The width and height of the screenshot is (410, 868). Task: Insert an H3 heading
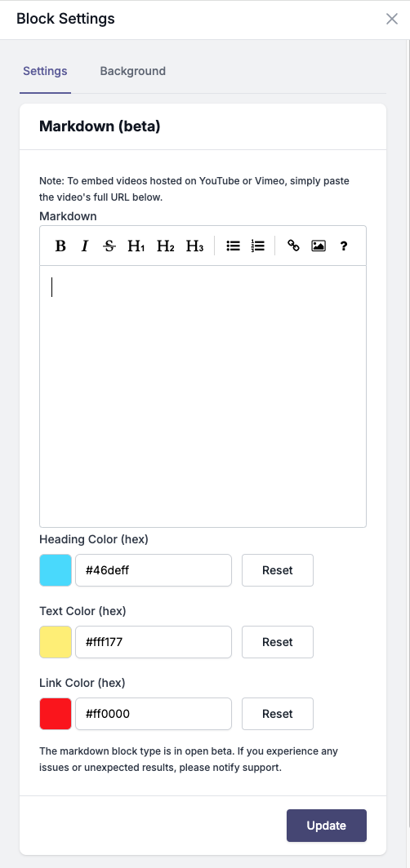[194, 246]
